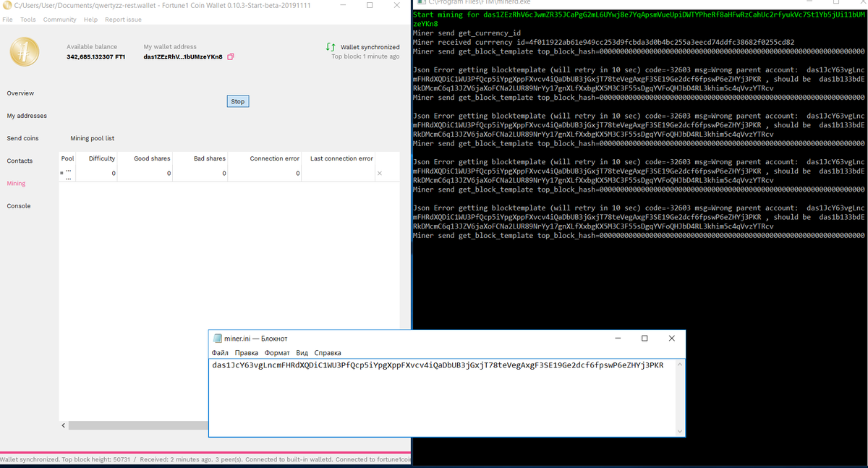Click the Top block: 1 minute ago text
868x468 pixels.
pyautogui.click(x=365, y=56)
